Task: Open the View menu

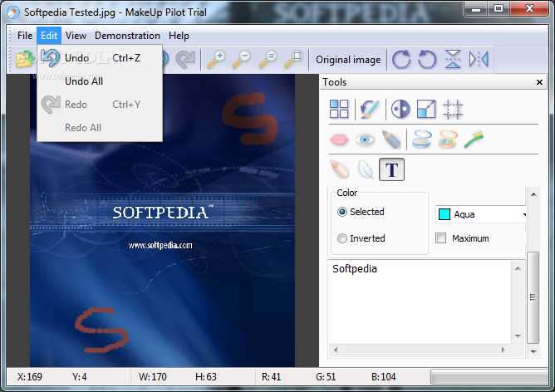Action: coord(76,36)
